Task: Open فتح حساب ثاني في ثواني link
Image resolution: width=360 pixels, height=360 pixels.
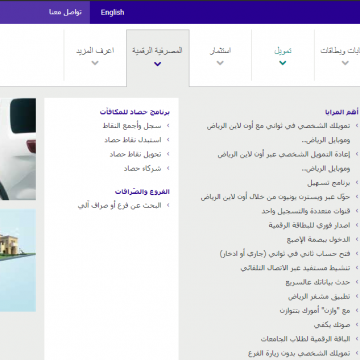Action: pos(285,254)
